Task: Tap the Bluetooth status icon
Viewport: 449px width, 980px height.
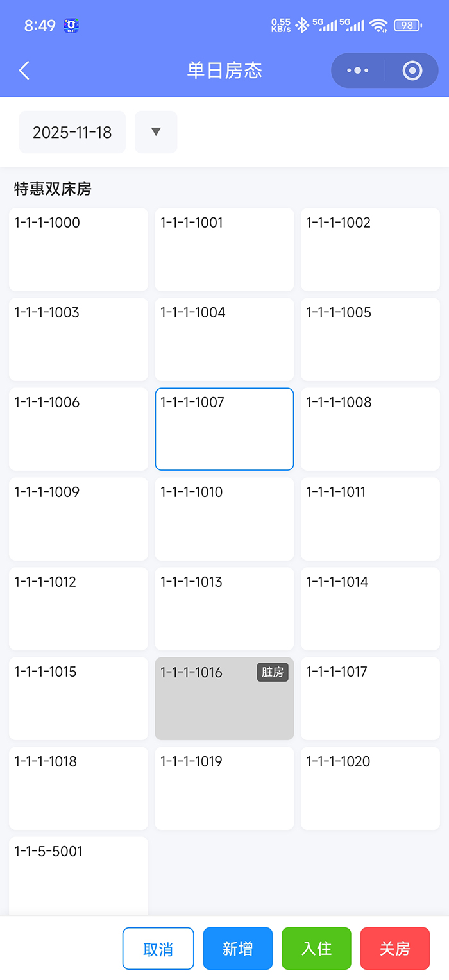Action: point(302,26)
